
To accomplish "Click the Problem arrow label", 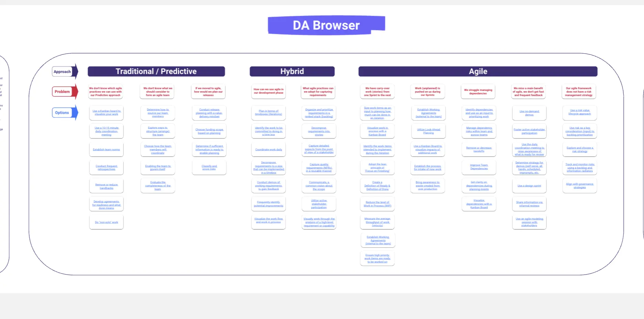I will pyautogui.click(x=62, y=91).
